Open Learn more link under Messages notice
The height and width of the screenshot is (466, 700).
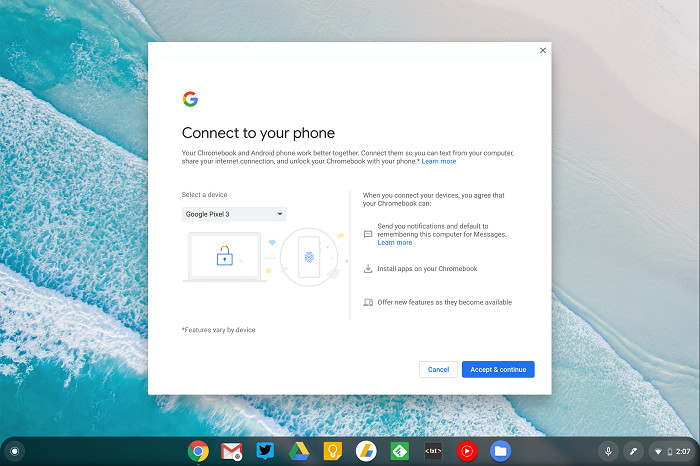coord(394,243)
